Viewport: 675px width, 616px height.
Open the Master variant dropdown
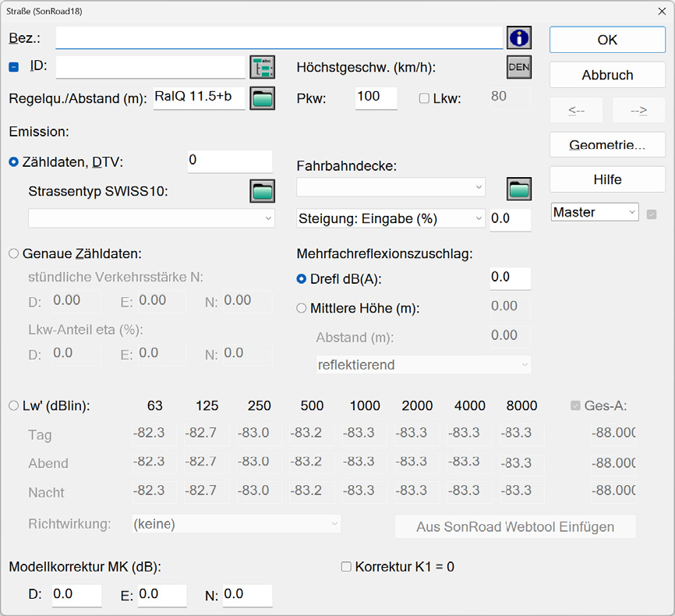595,212
